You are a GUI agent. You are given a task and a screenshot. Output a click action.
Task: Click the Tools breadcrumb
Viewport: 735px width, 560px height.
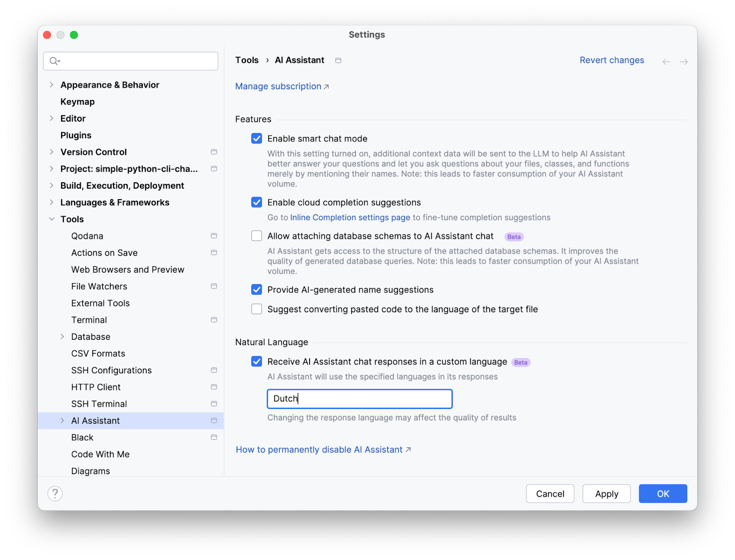point(247,60)
